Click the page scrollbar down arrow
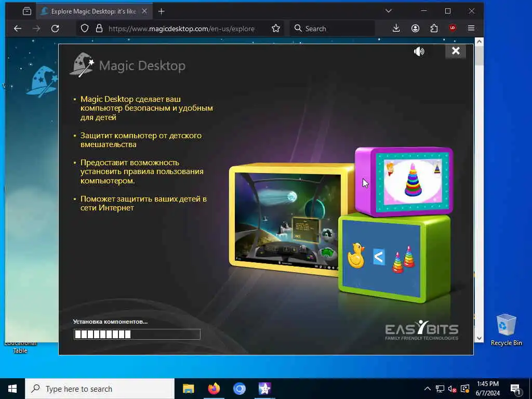Screen dimensions: 532x399 pyautogui.click(x=479, y=338)
